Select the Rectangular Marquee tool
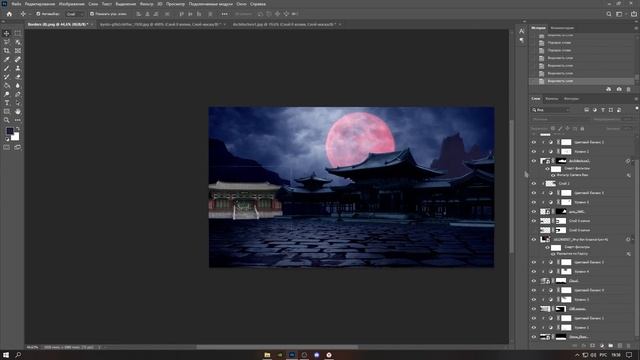The width and height of the screenshot is (640, 360). (18, 33)
